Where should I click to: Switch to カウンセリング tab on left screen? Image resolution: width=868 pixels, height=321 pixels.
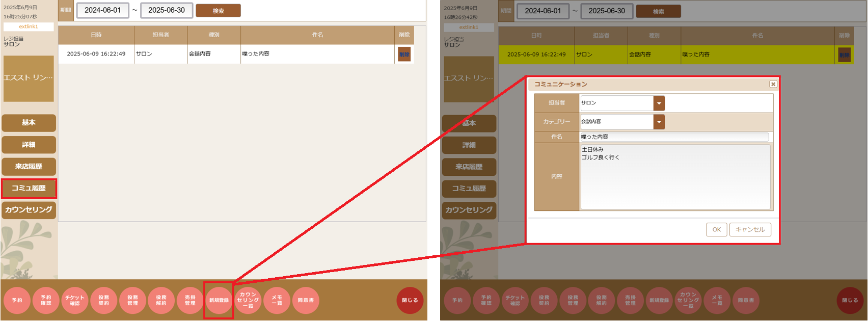[x=29, y=210]
